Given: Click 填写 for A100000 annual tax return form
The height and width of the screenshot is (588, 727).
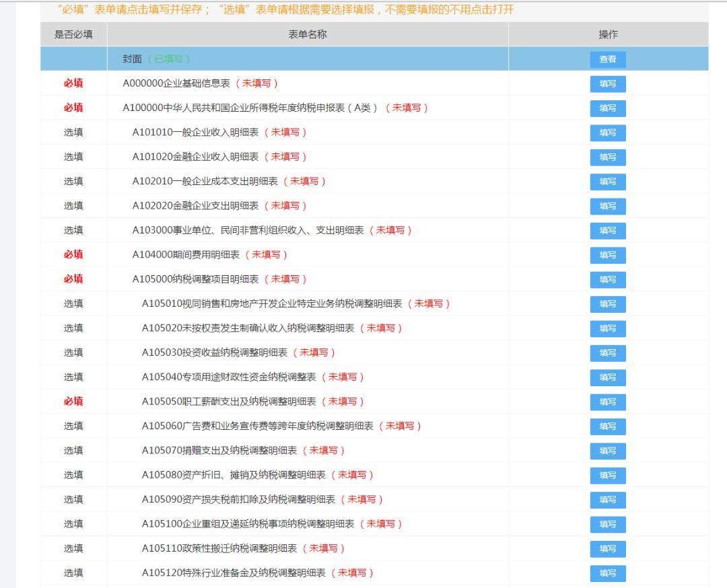Looking at the screenshot, I should pos(608,108).
